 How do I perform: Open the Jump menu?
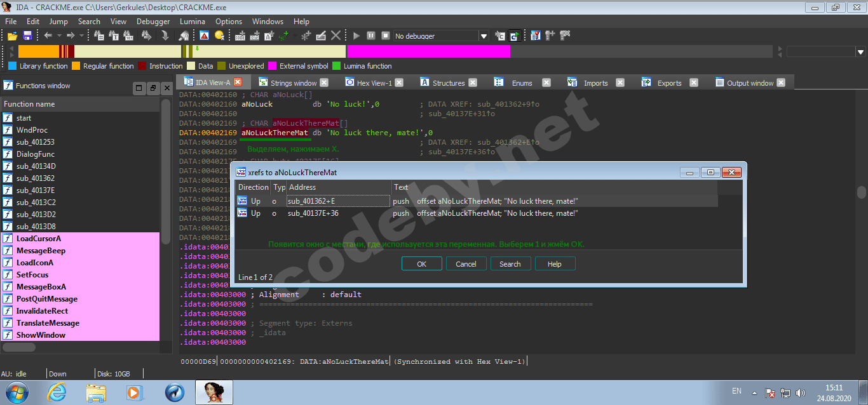pos(58,21)
